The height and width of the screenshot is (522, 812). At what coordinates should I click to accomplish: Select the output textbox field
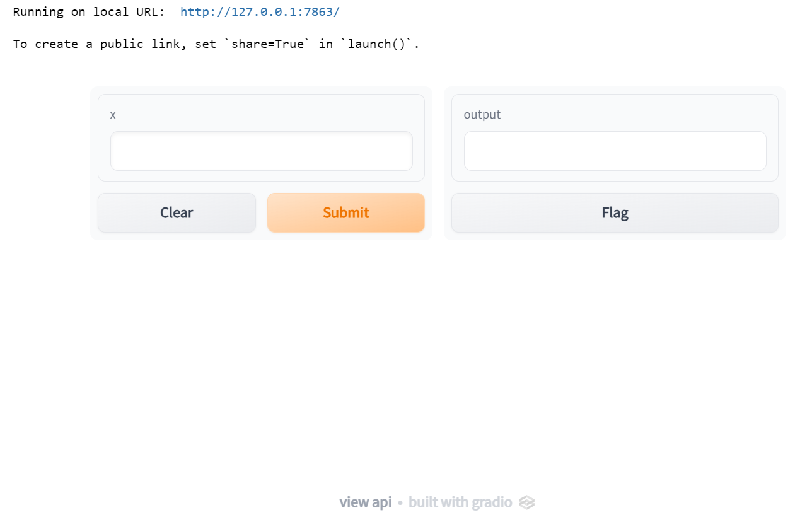pyautogui.click(x=615, y=151)
